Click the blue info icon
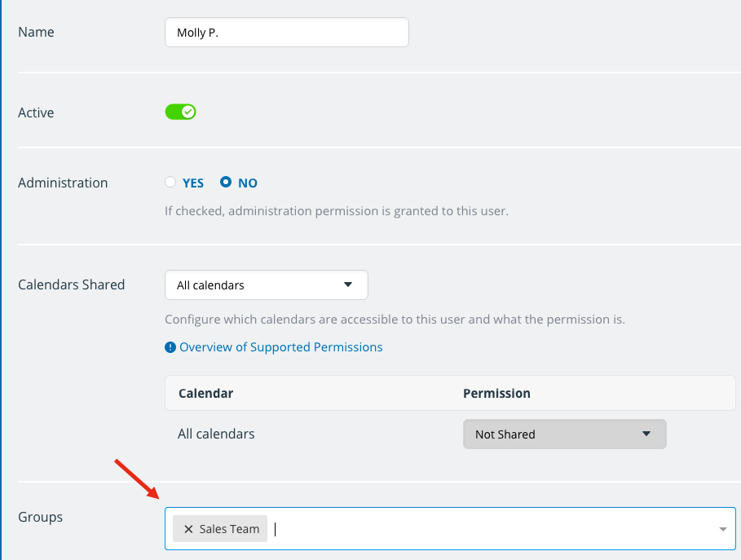 point(170,347)
